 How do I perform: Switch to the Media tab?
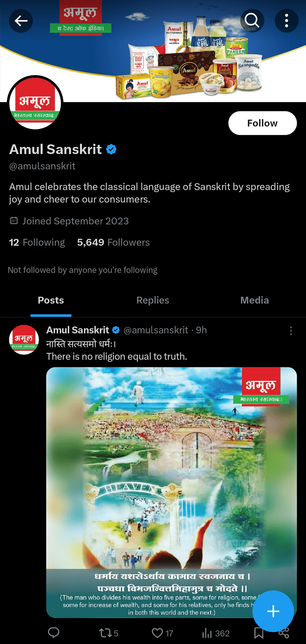[254, 300]
